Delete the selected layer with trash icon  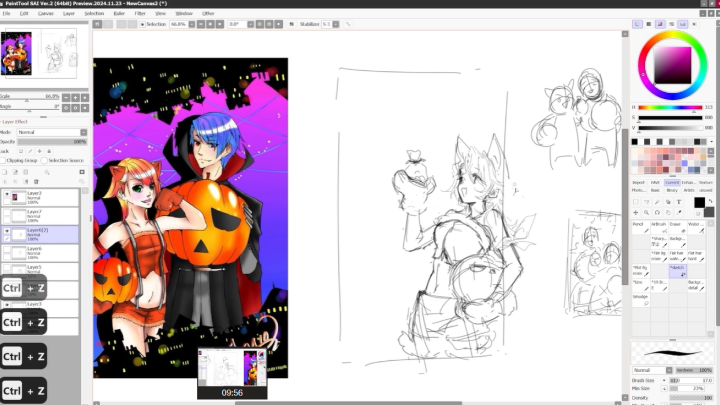pyautogui.click(x=36, y=182)
